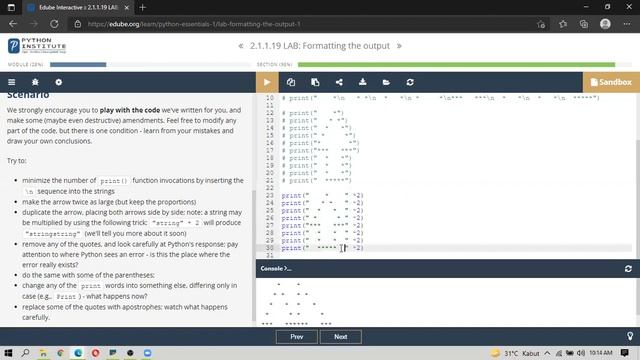
Task: Click the Prev button
Action: pos(297,337)
